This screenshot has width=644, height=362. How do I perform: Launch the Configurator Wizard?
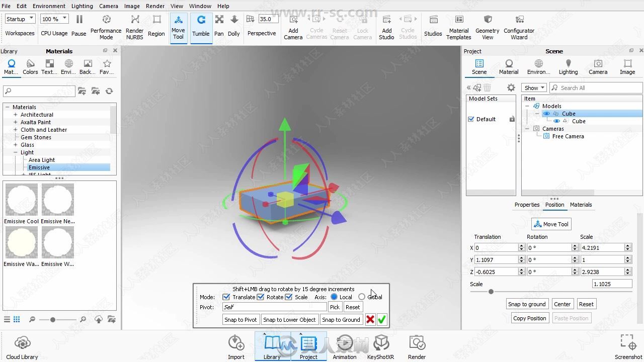click(519, 27)
